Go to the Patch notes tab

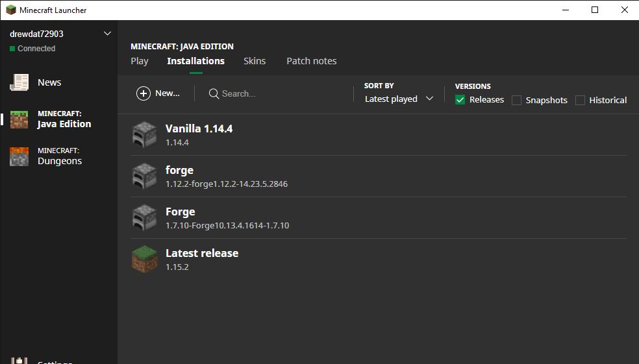click(312, 61)
